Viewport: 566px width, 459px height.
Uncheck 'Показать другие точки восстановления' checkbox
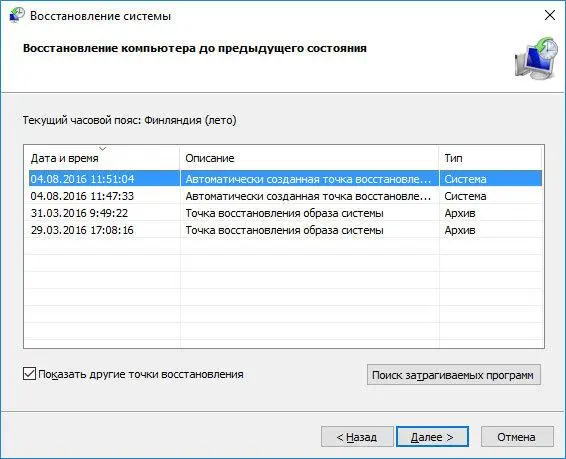(x=29, y=374)
